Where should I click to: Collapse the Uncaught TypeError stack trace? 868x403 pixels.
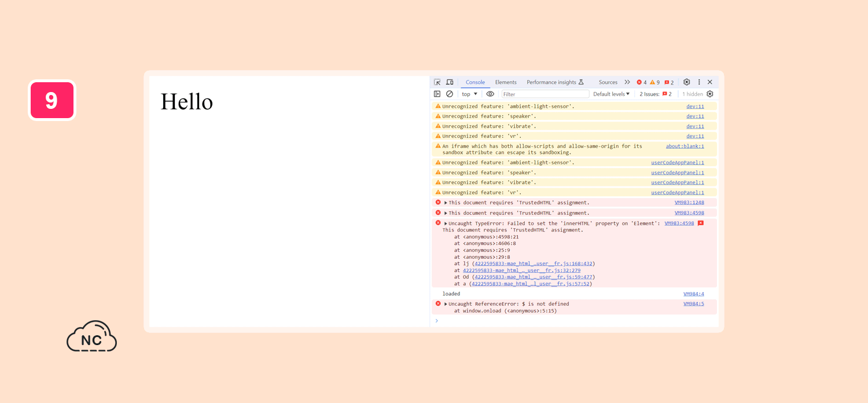[446, 224]
